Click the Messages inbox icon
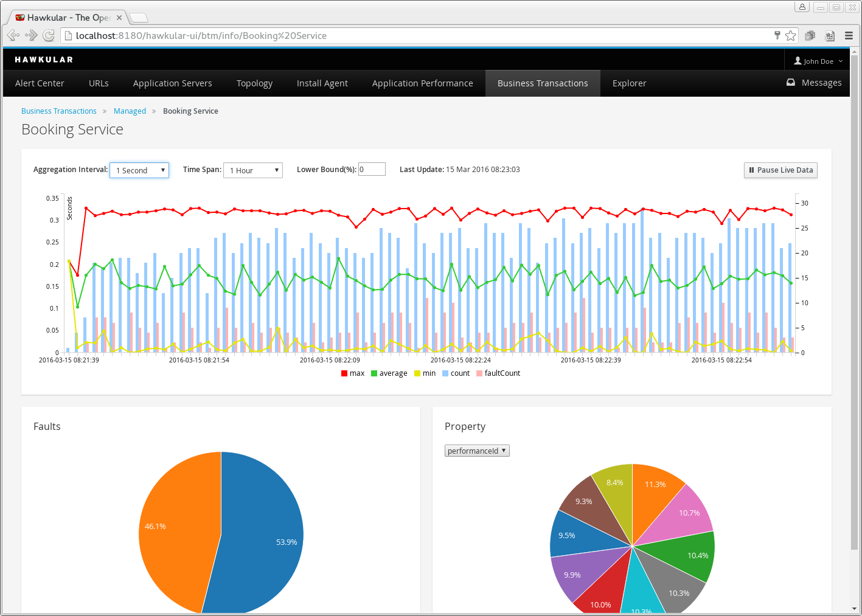This screenshot has width=862, height=616. point(790,83)
